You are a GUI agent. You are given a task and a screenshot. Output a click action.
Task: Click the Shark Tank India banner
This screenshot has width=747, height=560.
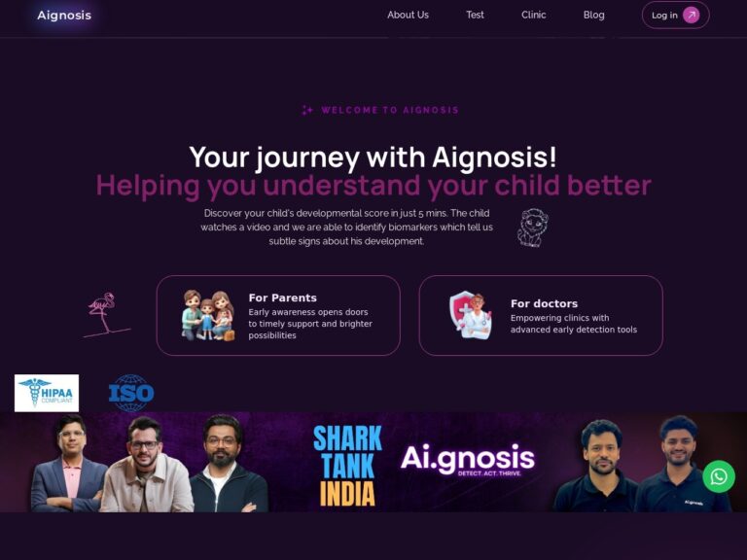coord(373,463)
